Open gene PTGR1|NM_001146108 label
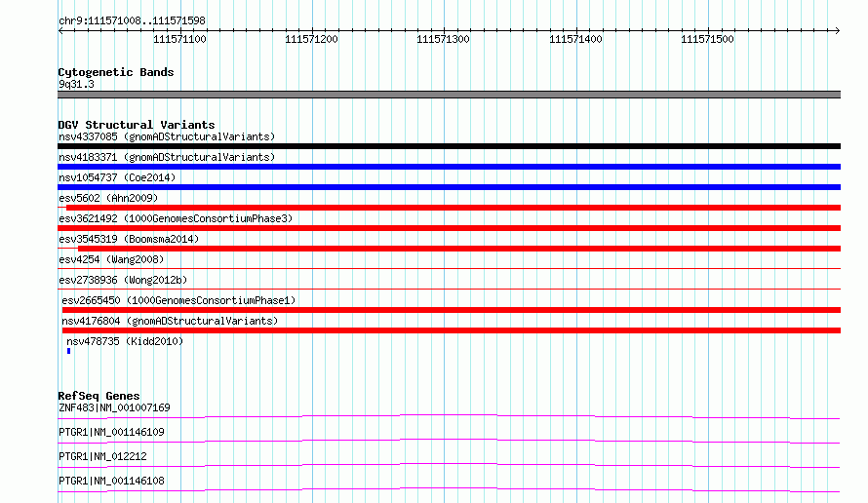 click(x=111, y=481)
